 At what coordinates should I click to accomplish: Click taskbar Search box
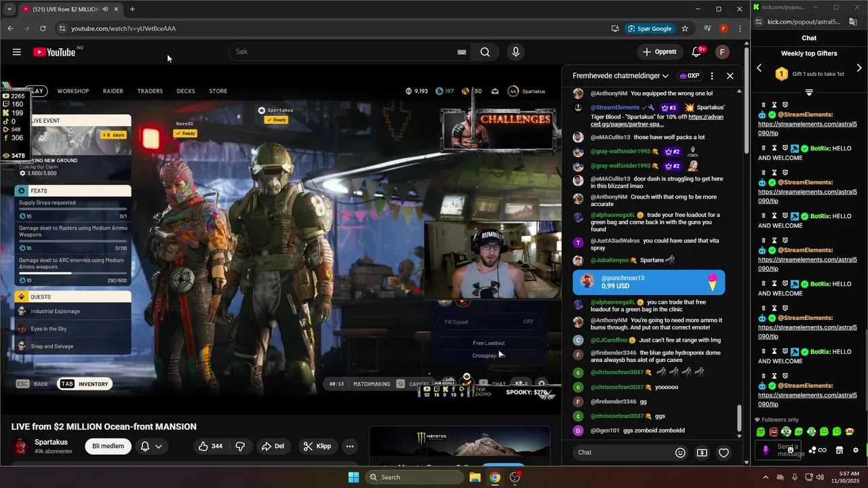[x=414, y=477]
